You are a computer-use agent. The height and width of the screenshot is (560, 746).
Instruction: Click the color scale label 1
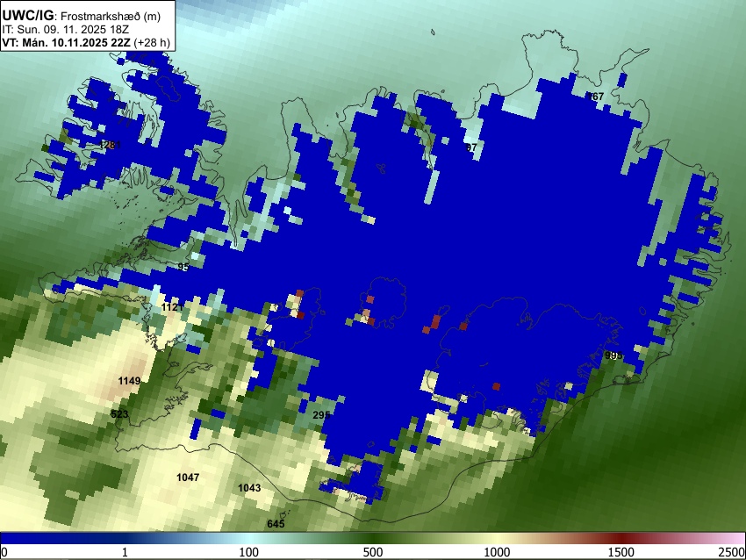tap(125, 552)
